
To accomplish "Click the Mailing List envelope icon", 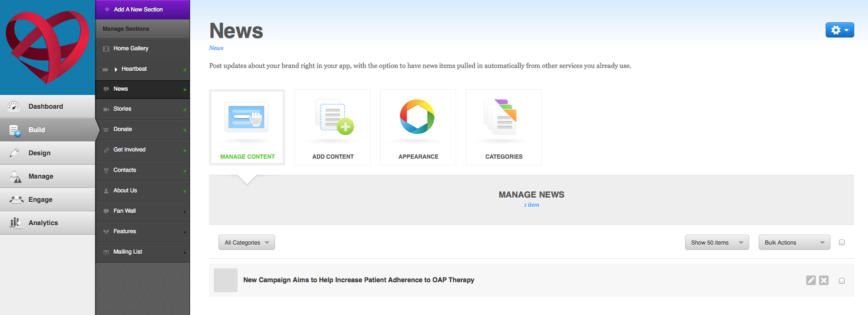I will 106,252.
